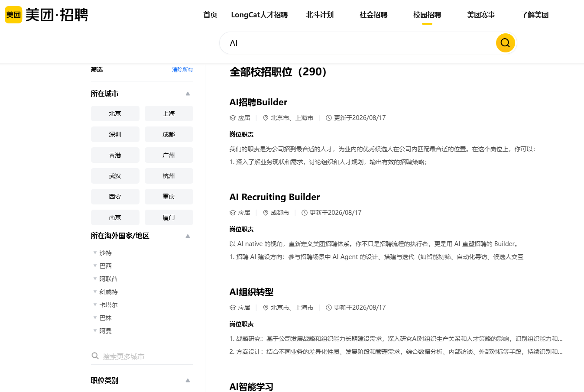Expand the 科威特 country item
The height and width of the screenshot is (392, 584).
pos(95,292)
